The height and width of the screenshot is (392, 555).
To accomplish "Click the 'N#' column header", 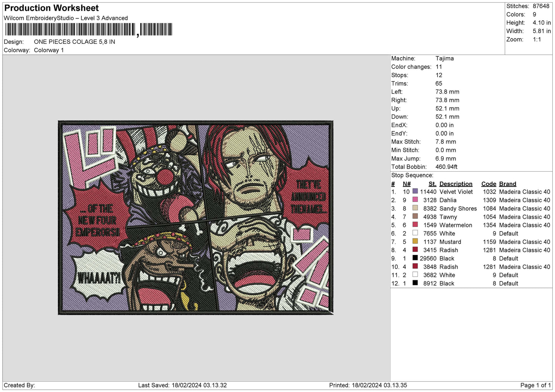I will pos(406,184).
